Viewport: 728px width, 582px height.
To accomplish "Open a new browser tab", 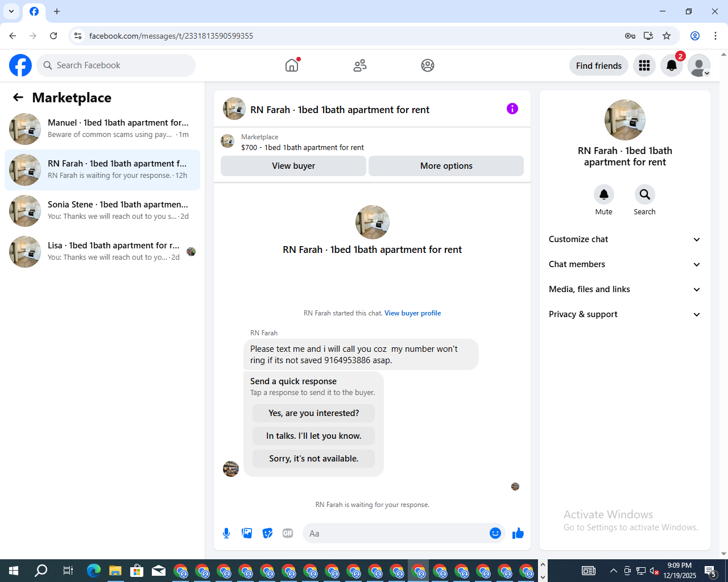I will 57,11.
